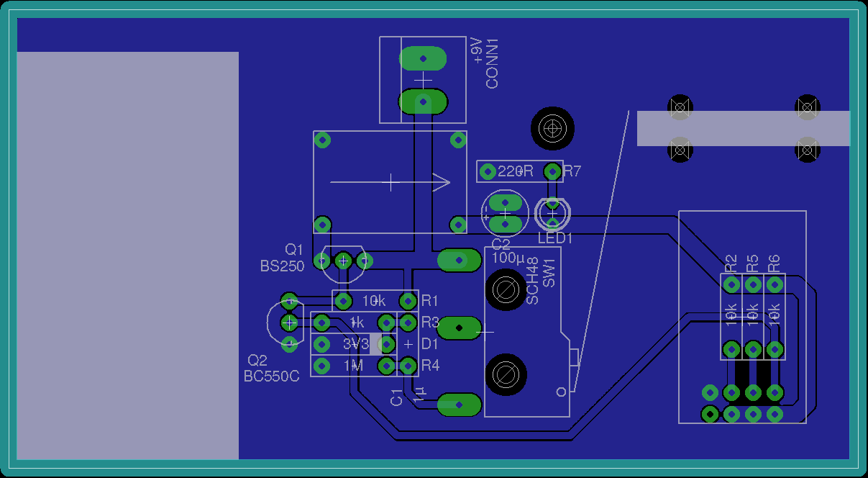Click the SCH48 value text
Viewport: 868px width, 478px height.
point(532,281)
